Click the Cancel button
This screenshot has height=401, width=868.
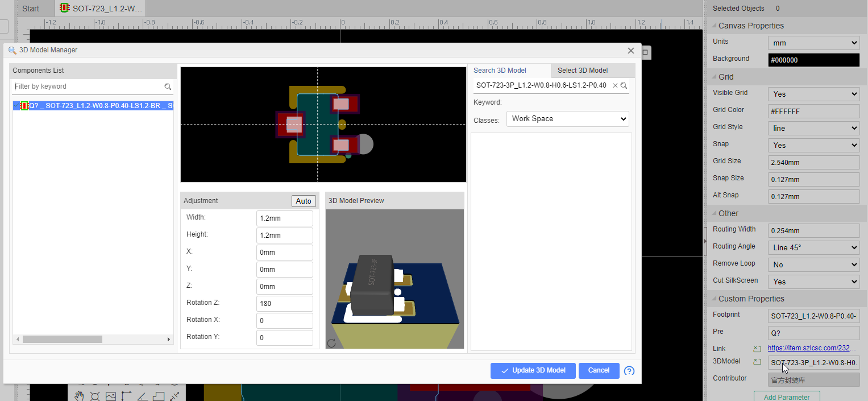tap(599, 370)
